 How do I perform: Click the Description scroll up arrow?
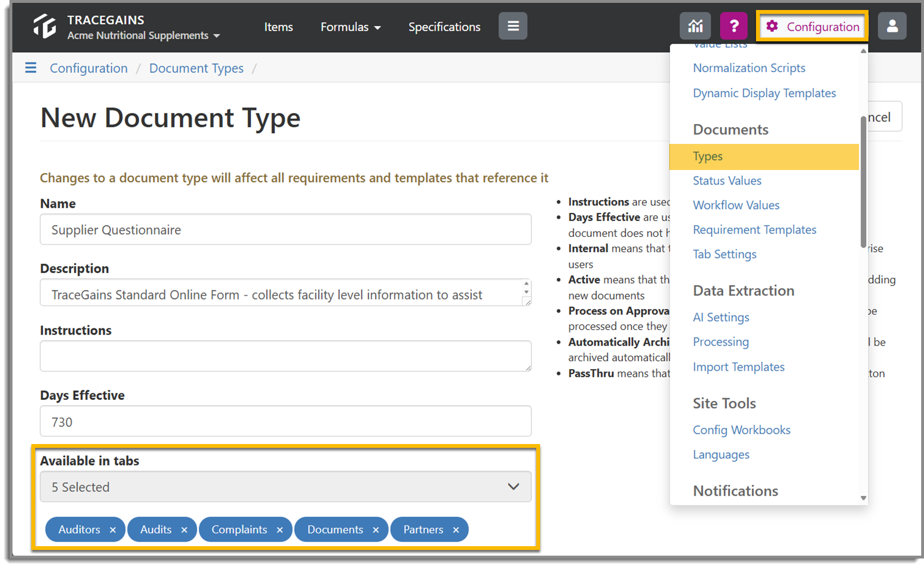click(526, 284)
